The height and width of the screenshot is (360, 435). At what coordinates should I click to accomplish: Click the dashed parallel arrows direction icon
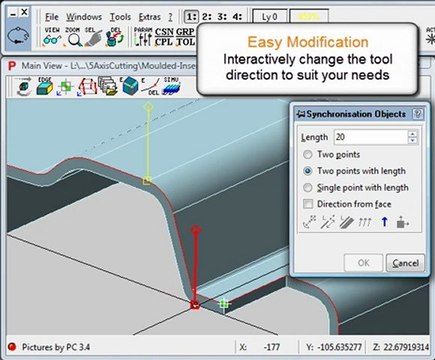click(x=328, y=222)
